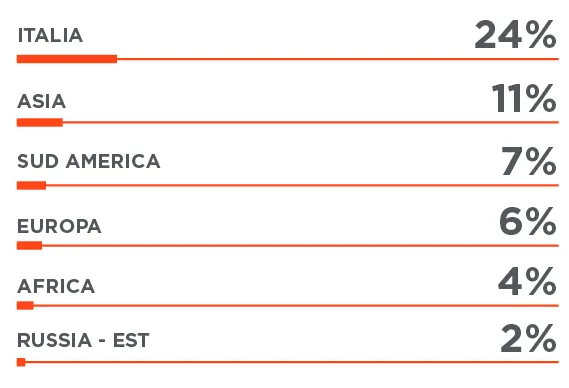
Task: Click the 24% value for Italia
Action: (x=515, y=34)
